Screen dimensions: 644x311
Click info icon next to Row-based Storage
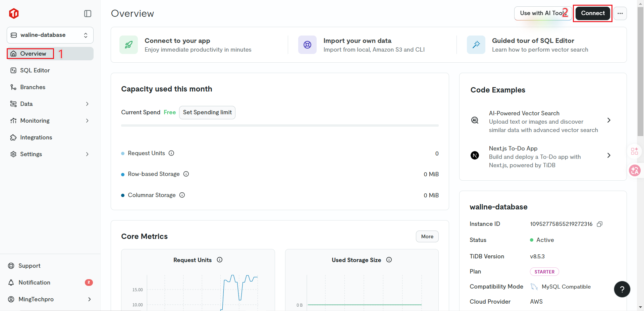click(x=186, y=174)
